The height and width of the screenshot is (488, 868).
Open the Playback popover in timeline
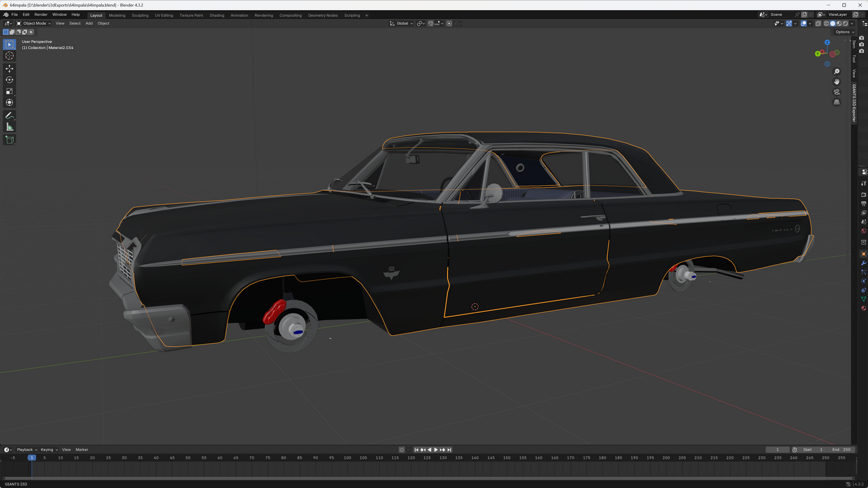pyautogui.click(x=26, y=450)
